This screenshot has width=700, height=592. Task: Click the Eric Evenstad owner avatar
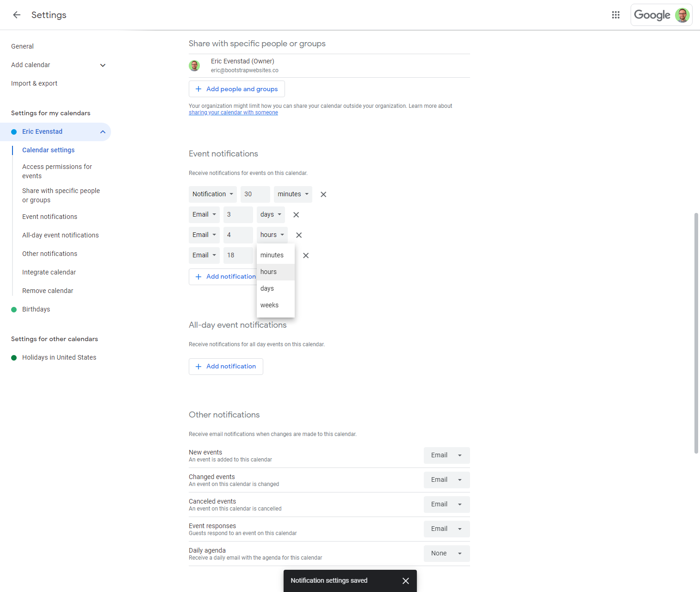pyautogui.click(x=194, y=66)
